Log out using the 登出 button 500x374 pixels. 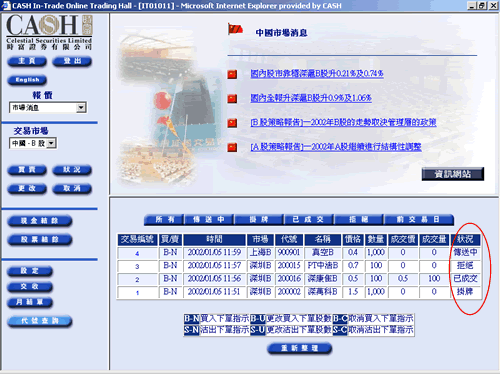pos(72,61)
